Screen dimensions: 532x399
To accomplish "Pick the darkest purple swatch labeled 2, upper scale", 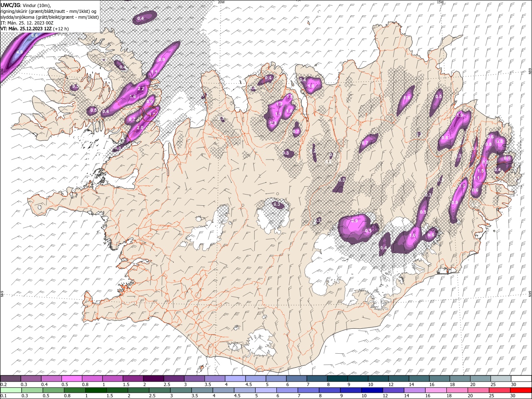I will coord(154,379).
